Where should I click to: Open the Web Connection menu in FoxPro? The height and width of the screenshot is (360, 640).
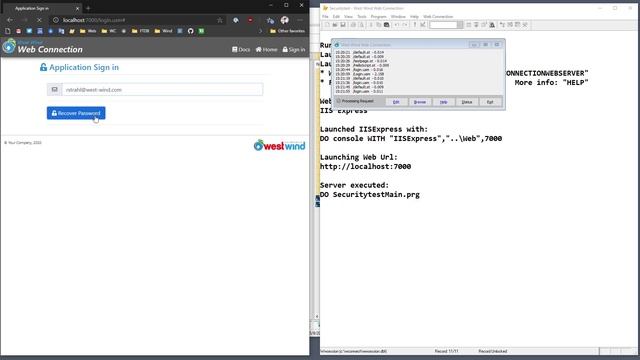coord(438,17)
